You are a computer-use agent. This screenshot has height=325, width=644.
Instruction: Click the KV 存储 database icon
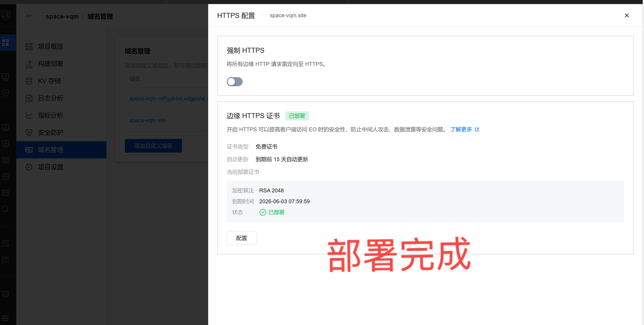[29, 81]
